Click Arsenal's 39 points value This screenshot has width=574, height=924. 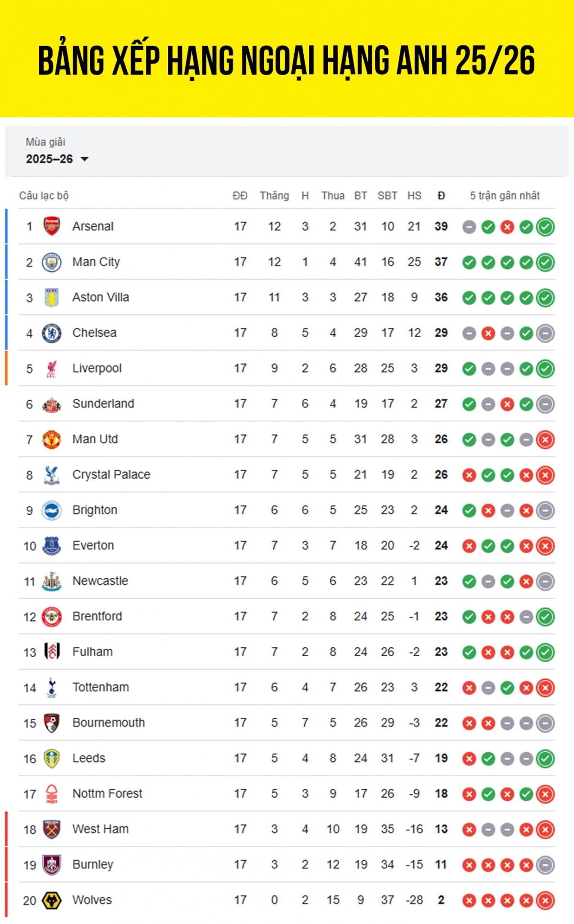pos(441,226)
